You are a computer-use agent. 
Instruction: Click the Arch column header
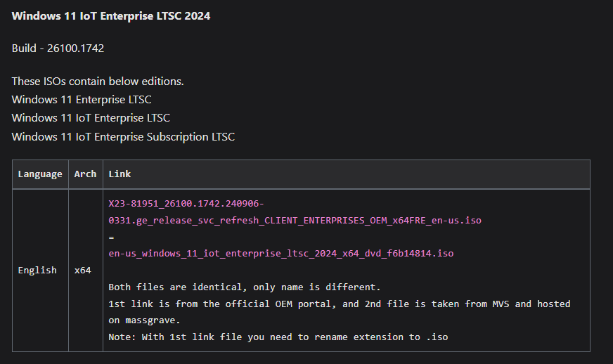[85, 174]
